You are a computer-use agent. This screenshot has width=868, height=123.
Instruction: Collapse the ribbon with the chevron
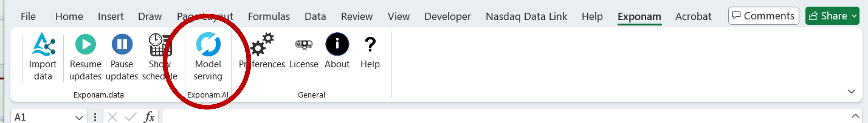tap(851, 91)
